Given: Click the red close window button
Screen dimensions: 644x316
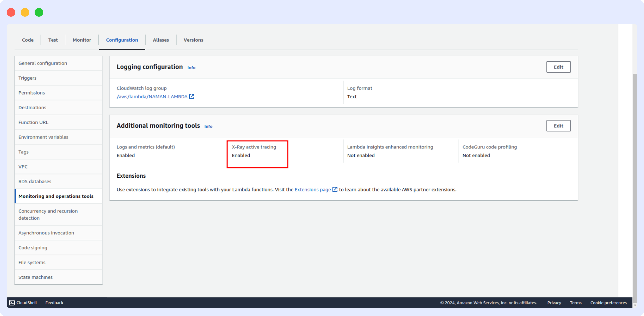Looking at the screenshot, I should [x=11, y=12].
